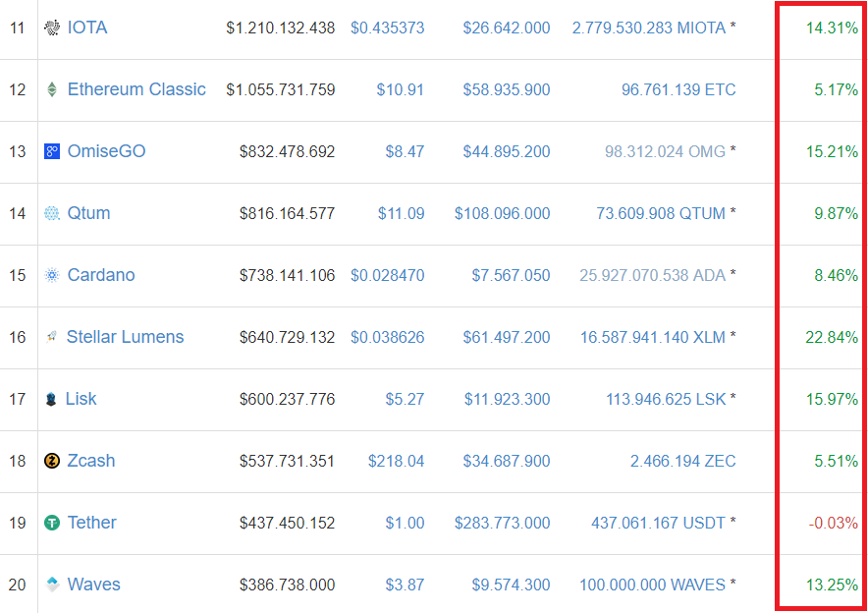
Task: Click Cardano volume $7.567.050
Action: [x=511, y=276]
